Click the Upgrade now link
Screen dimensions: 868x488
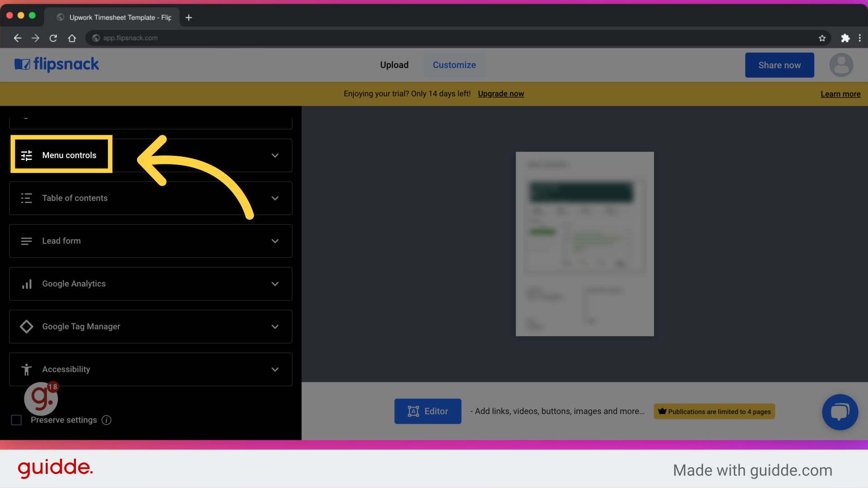(501, 94)
